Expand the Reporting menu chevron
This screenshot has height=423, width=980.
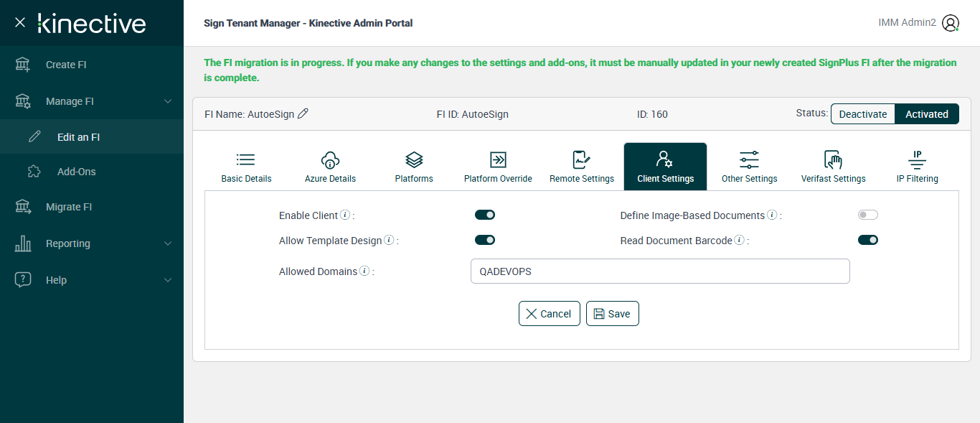tap(168, 243)
